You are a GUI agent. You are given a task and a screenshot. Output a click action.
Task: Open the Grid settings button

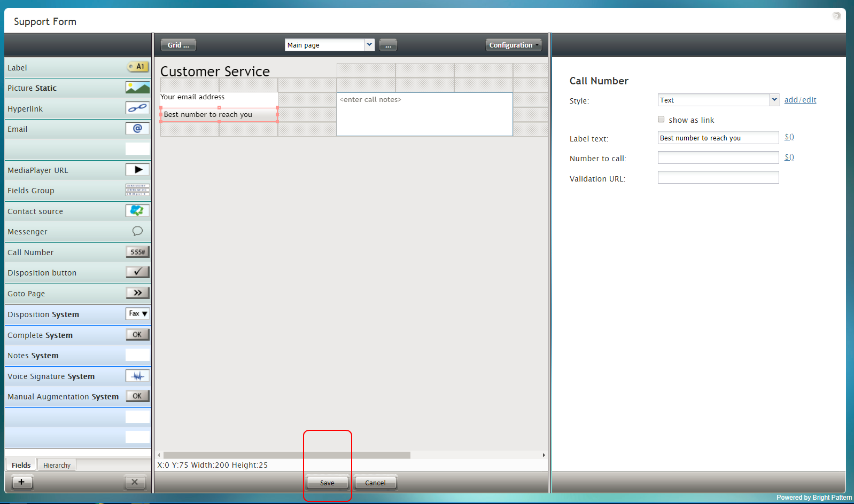tap(178, 45)
